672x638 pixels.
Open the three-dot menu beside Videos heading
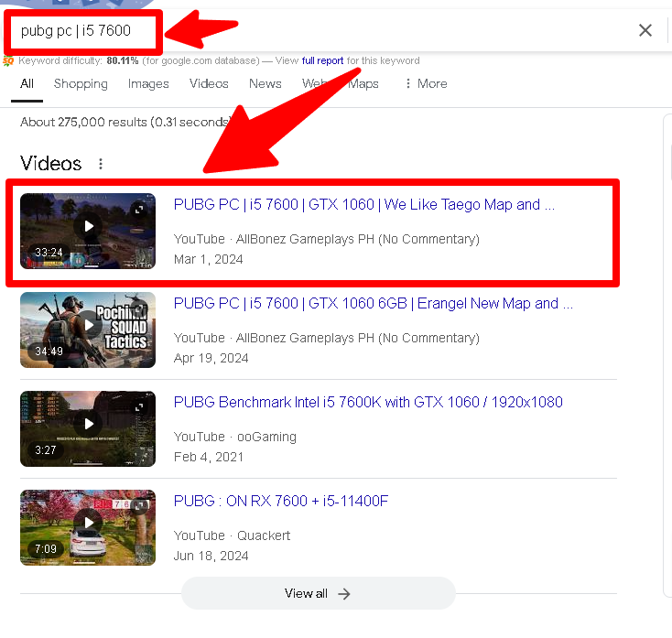(x=101, y=164)
